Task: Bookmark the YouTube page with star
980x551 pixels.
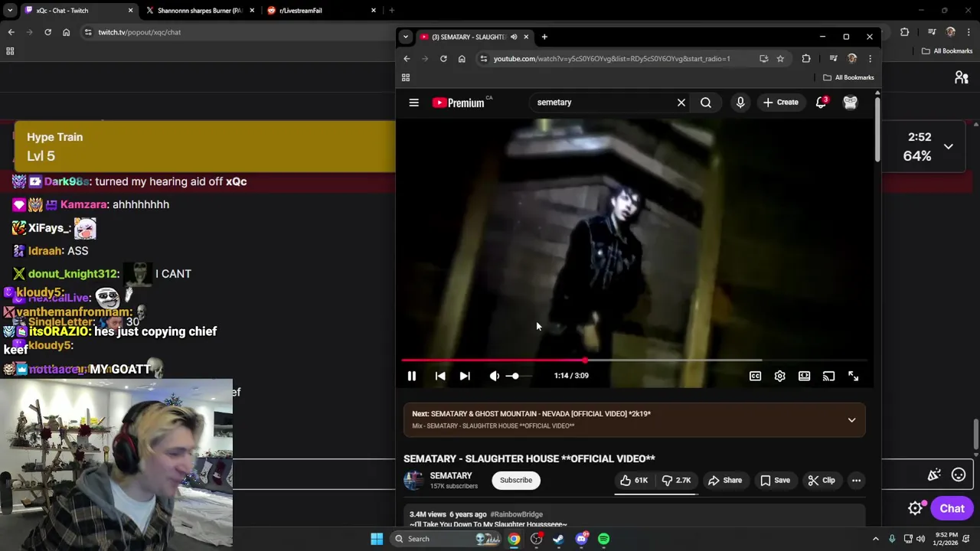Action: (780, 59)
